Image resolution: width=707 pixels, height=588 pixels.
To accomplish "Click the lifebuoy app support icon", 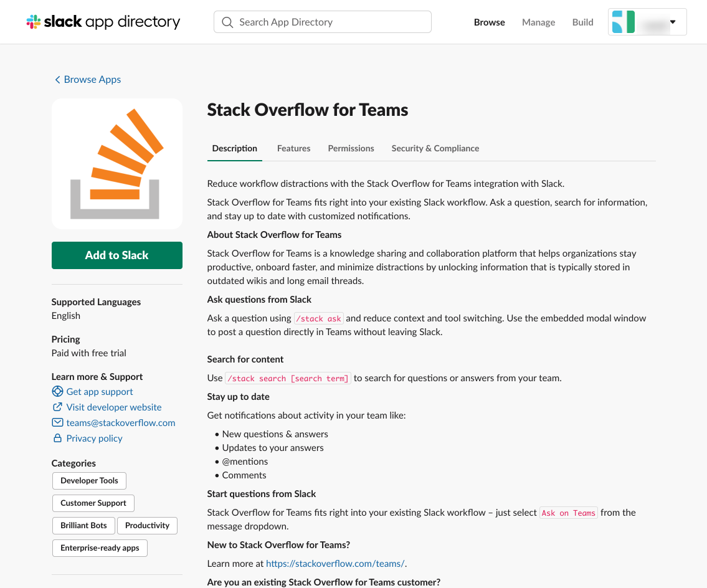I will [x=57, y=392].
